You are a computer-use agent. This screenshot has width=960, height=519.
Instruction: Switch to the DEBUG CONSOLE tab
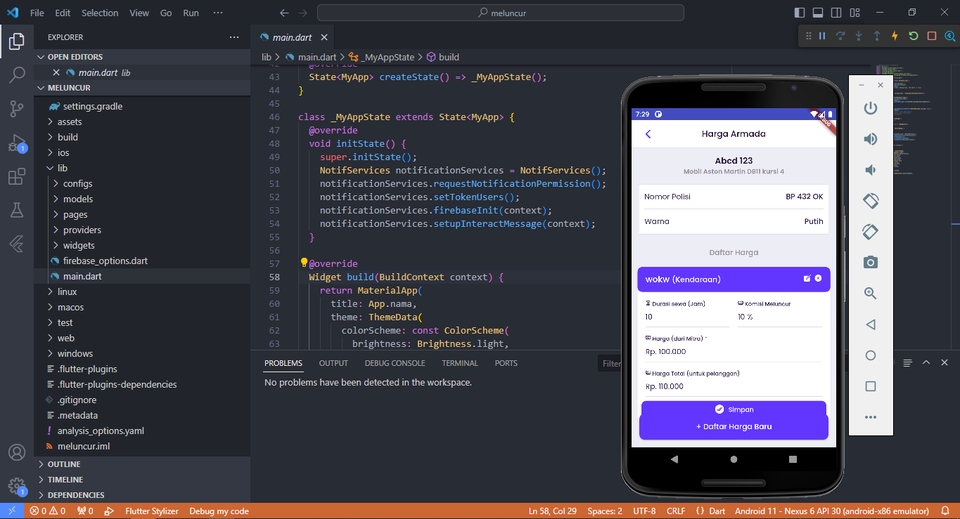pos(395,363)
